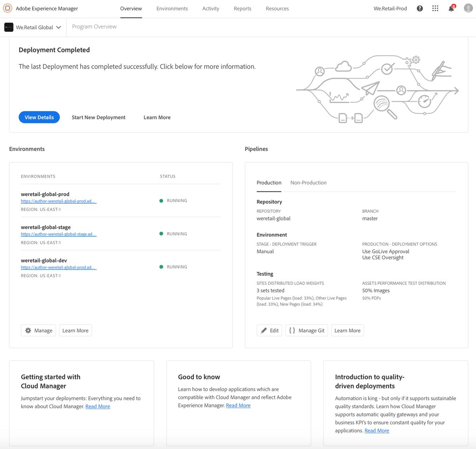476x449 pixels.
Task: Click the 50% PDFs value
Action: click(372, 298)
